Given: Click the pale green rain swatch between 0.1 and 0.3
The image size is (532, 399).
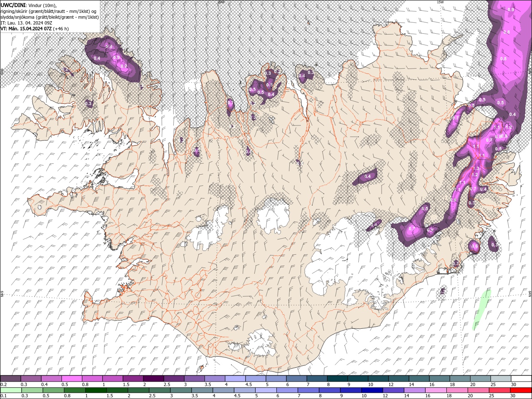Looking at the screenshot, I should point(11,390).
